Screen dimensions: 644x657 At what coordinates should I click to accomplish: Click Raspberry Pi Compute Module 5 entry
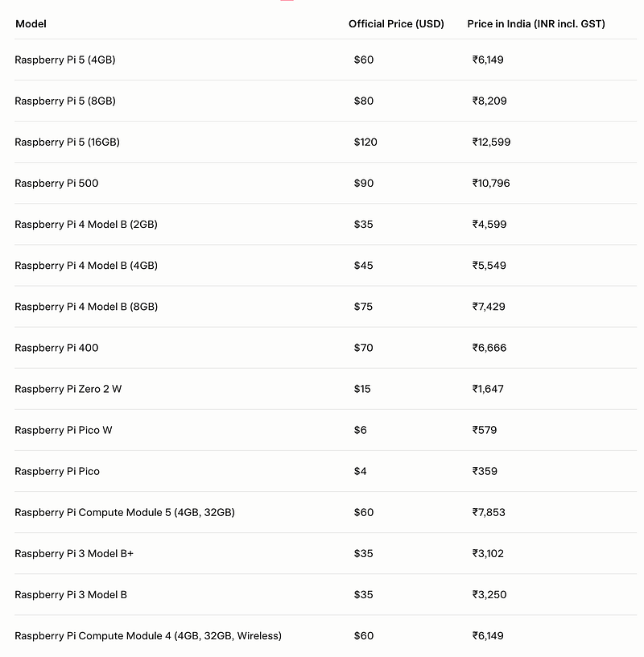(x=125, y=512)
